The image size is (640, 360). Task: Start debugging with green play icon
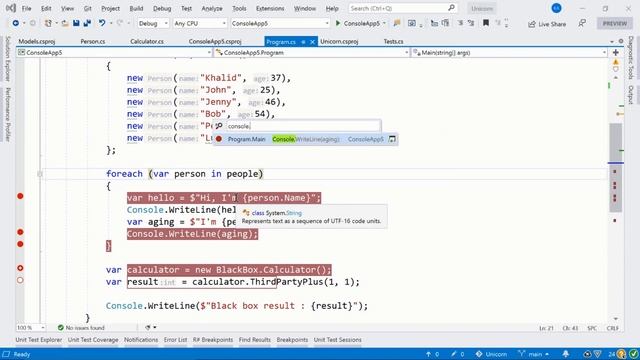(x=338, y=23)
